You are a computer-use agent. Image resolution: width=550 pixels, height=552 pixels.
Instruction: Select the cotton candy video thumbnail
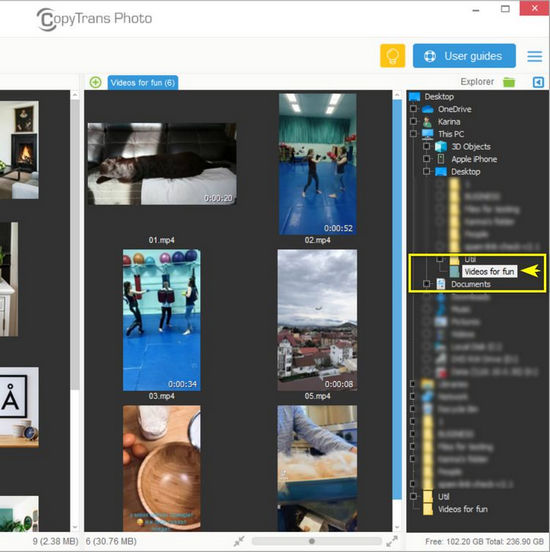(x=317, y=468)
